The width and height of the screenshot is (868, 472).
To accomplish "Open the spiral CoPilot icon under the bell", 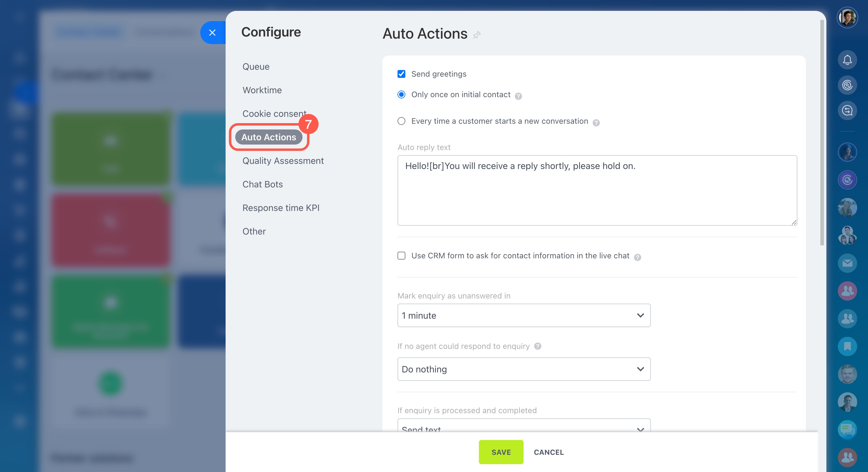I will click(847, 85).
